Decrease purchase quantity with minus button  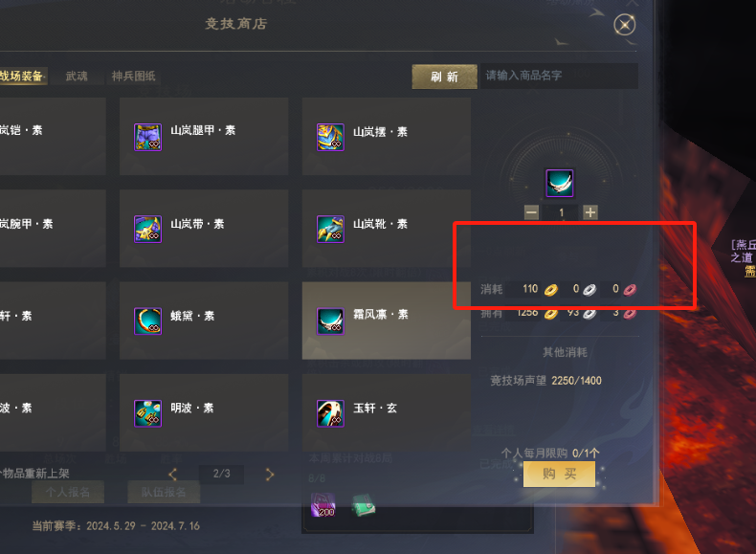[x=531, y=212]
